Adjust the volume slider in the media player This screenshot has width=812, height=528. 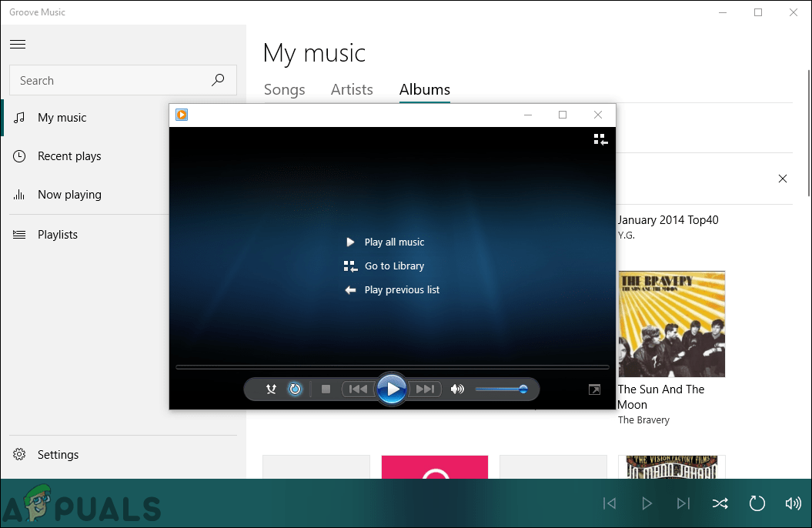point(501,389)
